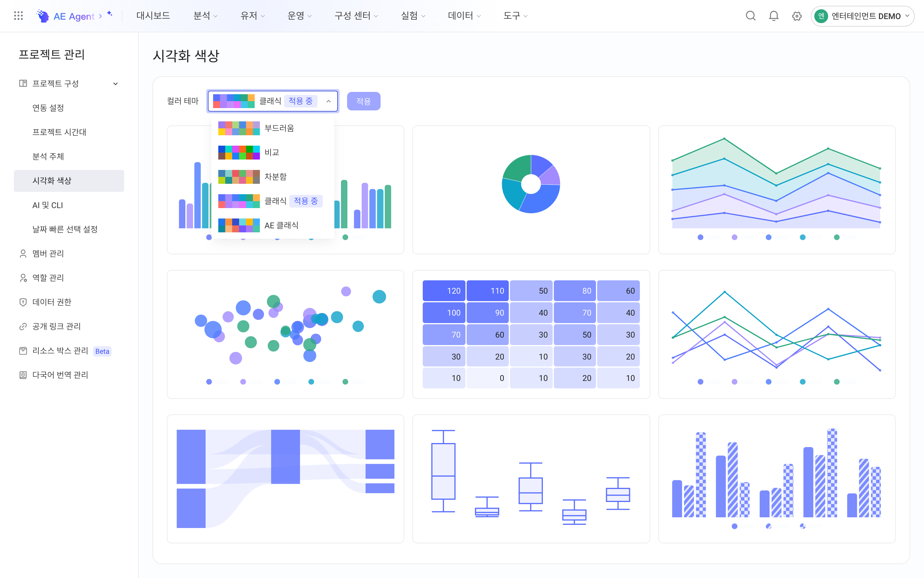
Task: Expand the 분석 top menu
Action: (205, 16)
